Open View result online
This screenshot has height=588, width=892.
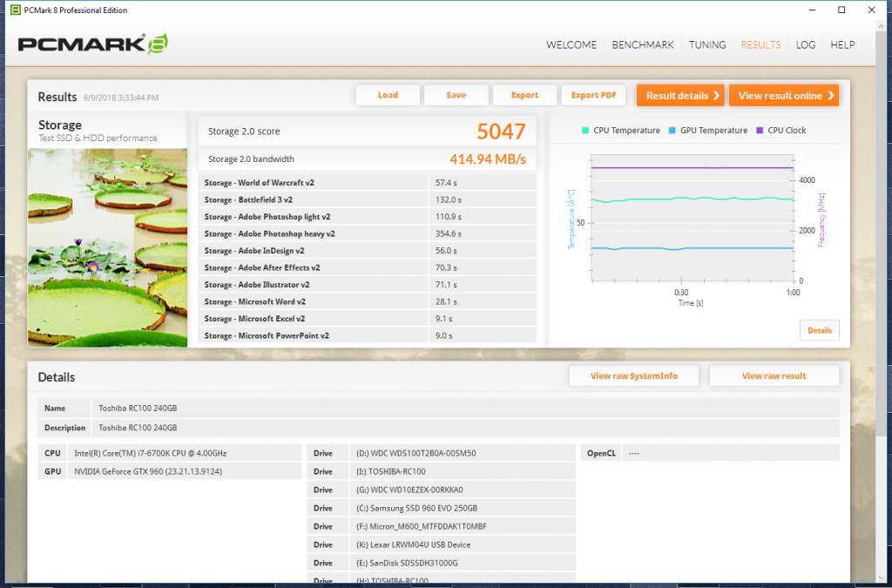(x=783, y=96)
